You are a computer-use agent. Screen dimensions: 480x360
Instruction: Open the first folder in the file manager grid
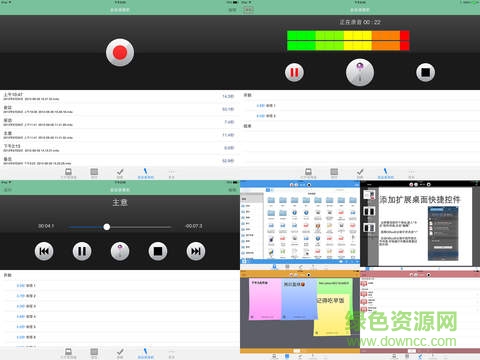[271, 201]
